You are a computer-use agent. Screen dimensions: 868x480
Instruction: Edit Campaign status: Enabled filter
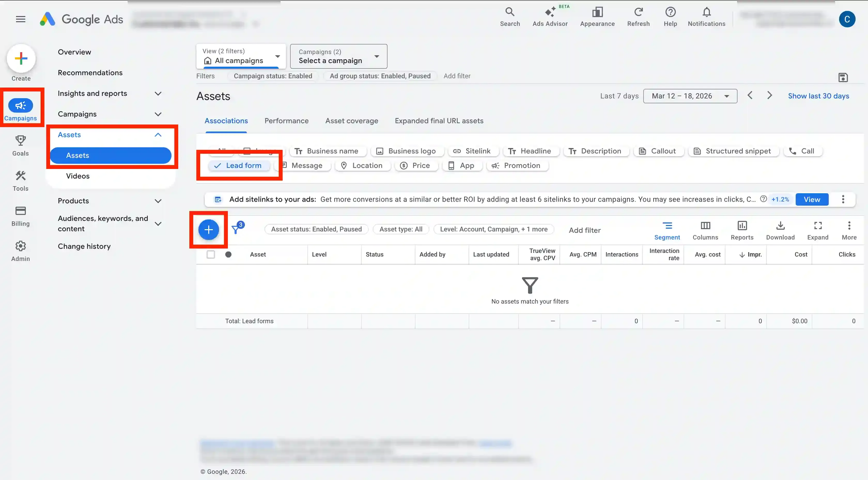point(273,76)
